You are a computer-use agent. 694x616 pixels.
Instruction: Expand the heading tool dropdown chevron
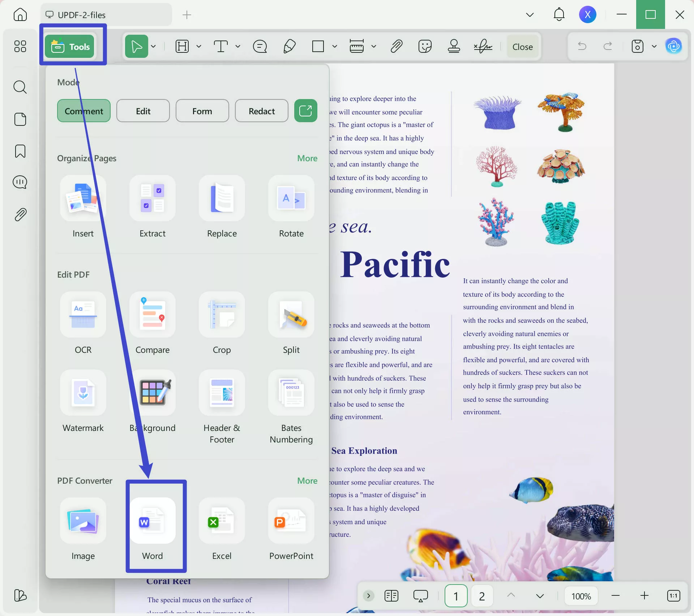pos(198,46)
